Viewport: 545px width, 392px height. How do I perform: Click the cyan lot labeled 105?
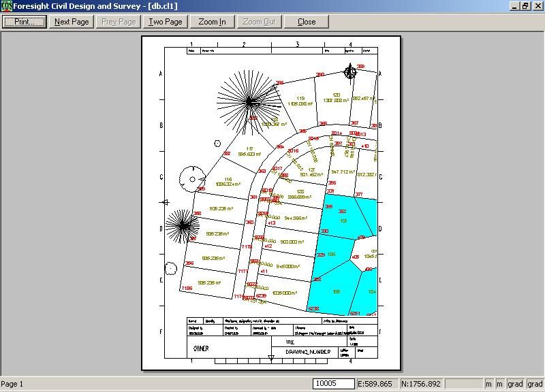(336, 291)
